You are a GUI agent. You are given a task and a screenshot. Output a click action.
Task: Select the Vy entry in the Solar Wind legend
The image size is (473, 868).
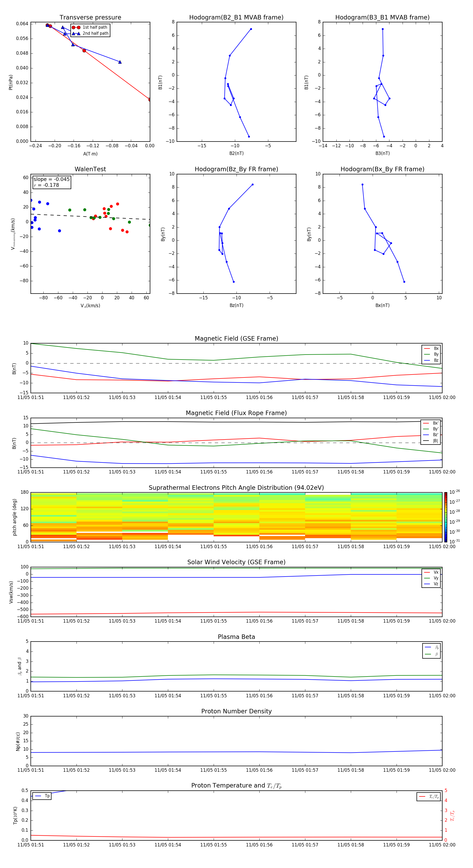[x=436, y=578]
